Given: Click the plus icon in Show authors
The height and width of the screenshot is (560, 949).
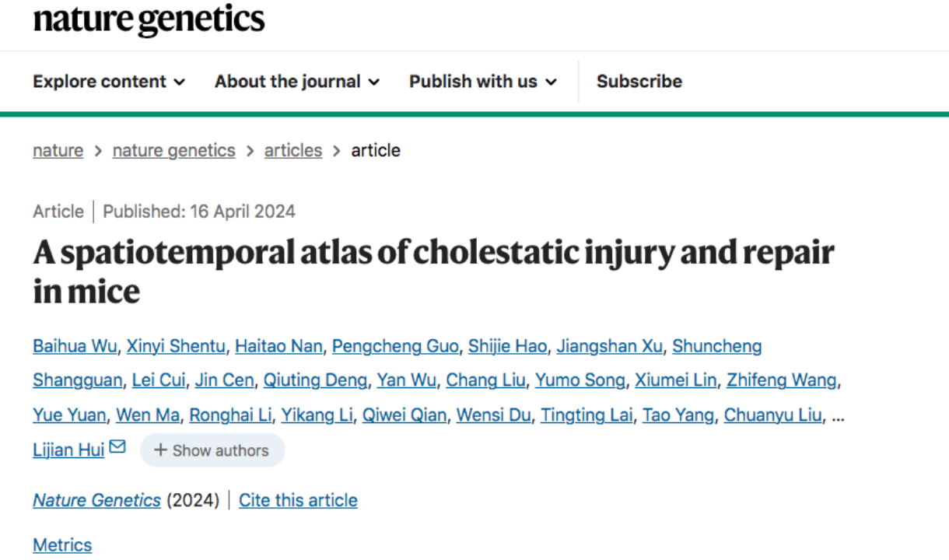Looking at the screenshot, I should click(x=161, y=450).
